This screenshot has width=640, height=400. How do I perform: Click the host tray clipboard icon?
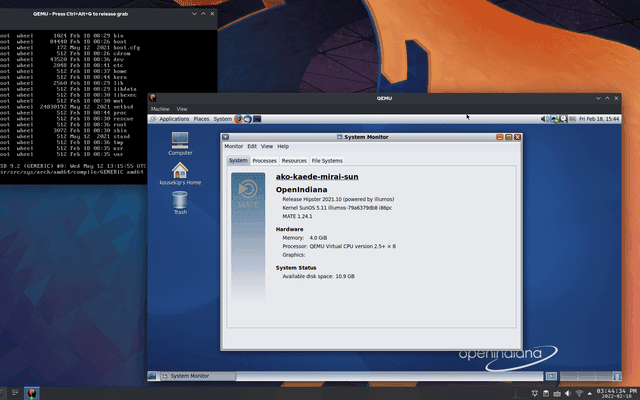pos(546,393)
